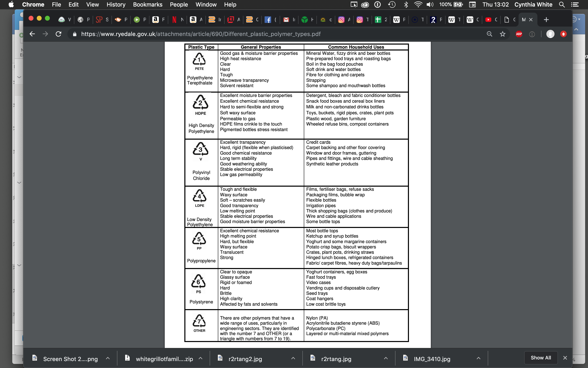
Task: Click the volume speaker icon
Action: coord(430,4)
